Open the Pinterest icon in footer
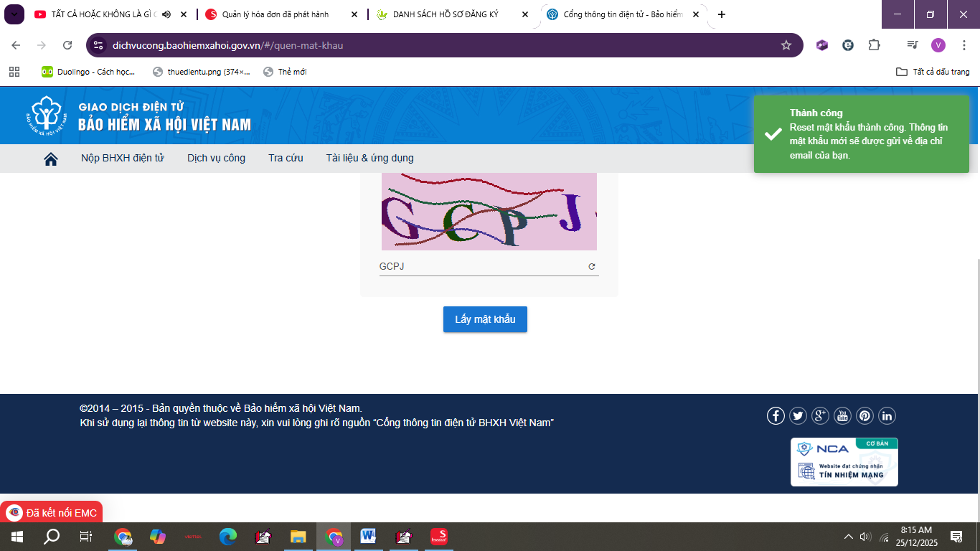 tap(864, 415)
